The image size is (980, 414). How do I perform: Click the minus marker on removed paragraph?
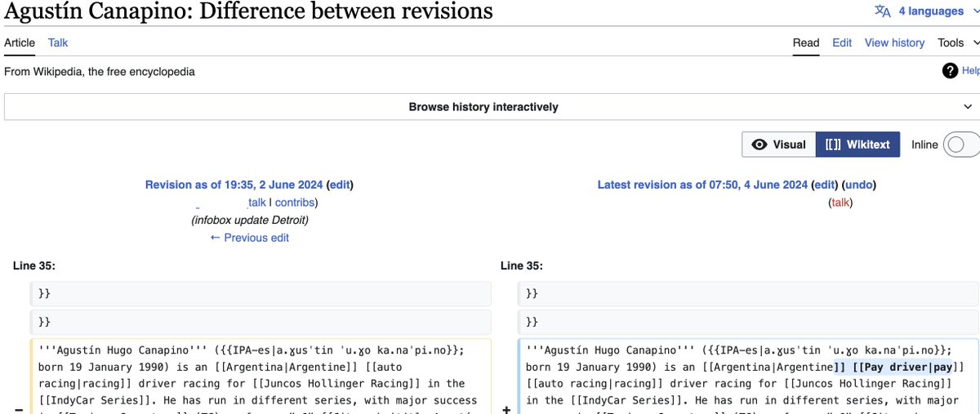tap(19, 408)
